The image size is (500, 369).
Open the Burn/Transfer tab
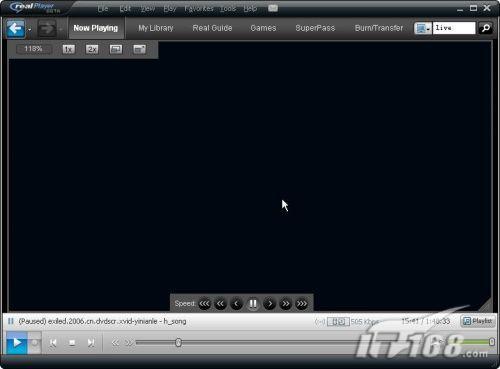[x=379, y=28]
